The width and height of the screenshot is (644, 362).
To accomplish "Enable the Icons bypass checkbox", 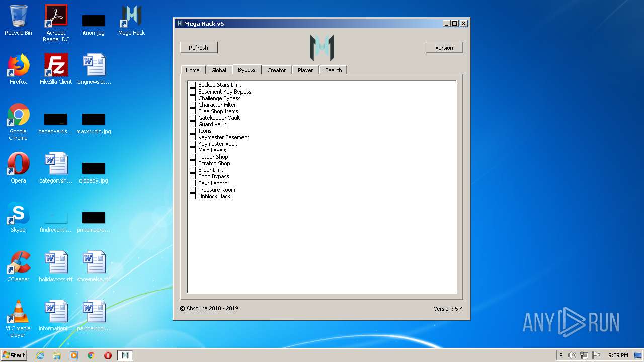I will (x=192, y=131).
